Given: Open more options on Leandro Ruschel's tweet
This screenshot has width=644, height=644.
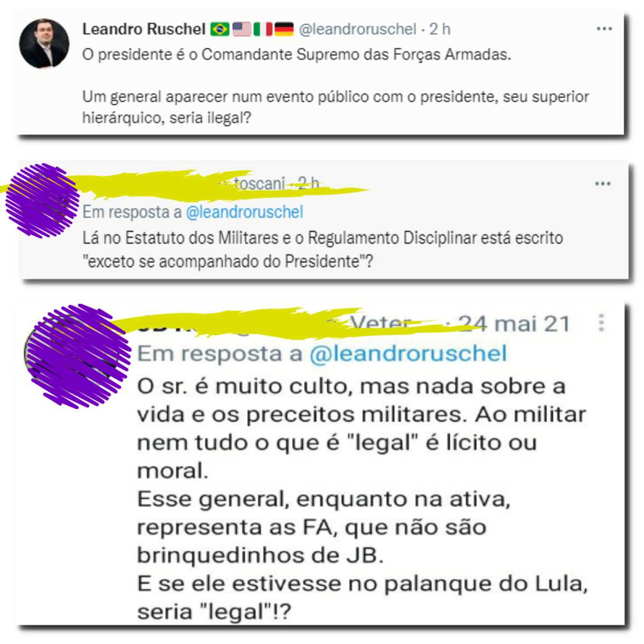Looking at the screenshot, I should pos(604,29).
